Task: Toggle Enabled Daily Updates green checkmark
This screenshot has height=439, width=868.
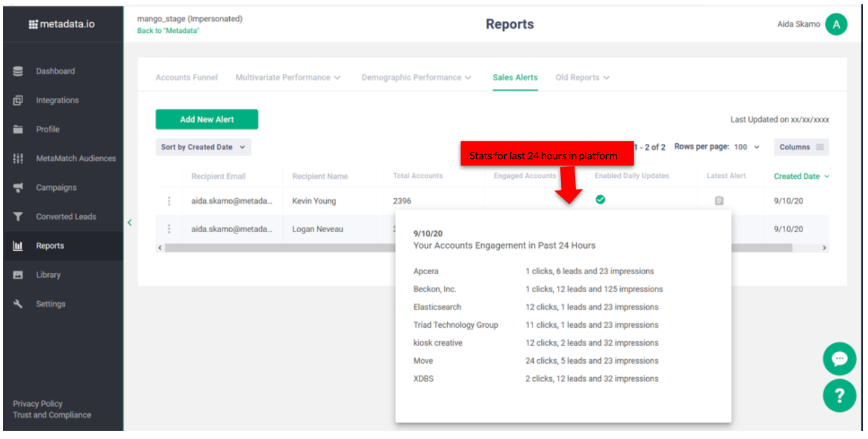Action: point(600,199)
